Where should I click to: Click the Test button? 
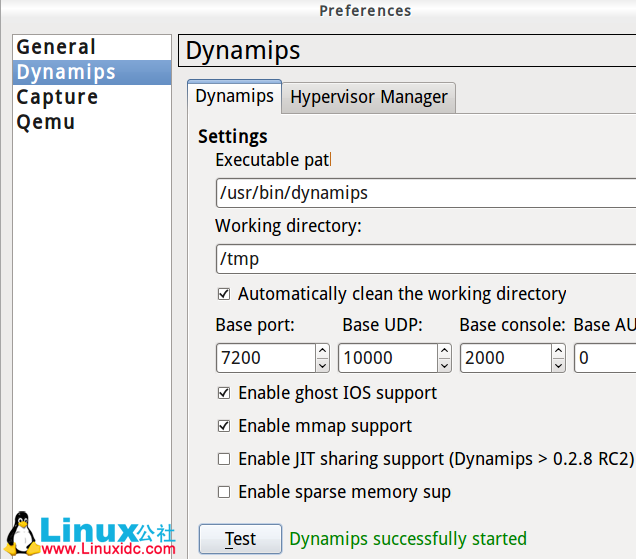coord(240,539)
